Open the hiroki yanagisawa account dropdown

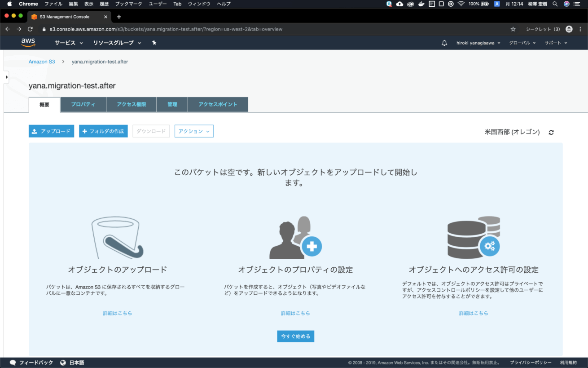click(478, 43)
